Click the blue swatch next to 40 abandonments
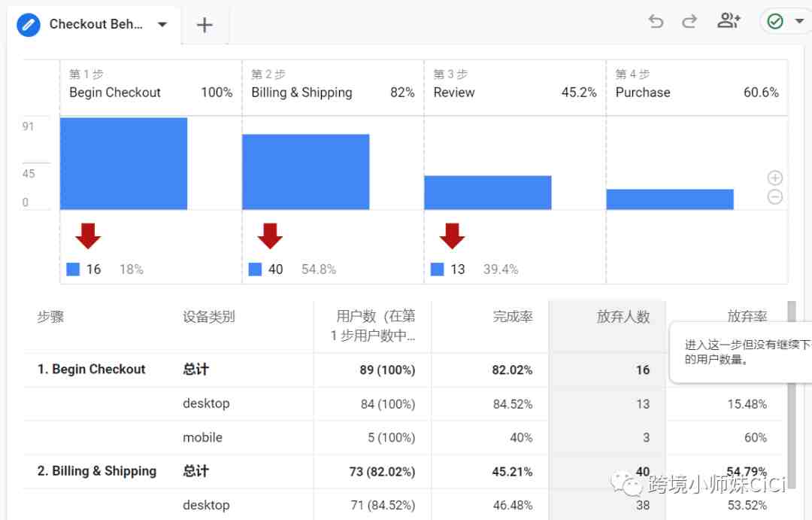Image resolution: width=812 pixels, height=520 pixels. [x=256, y=269]
